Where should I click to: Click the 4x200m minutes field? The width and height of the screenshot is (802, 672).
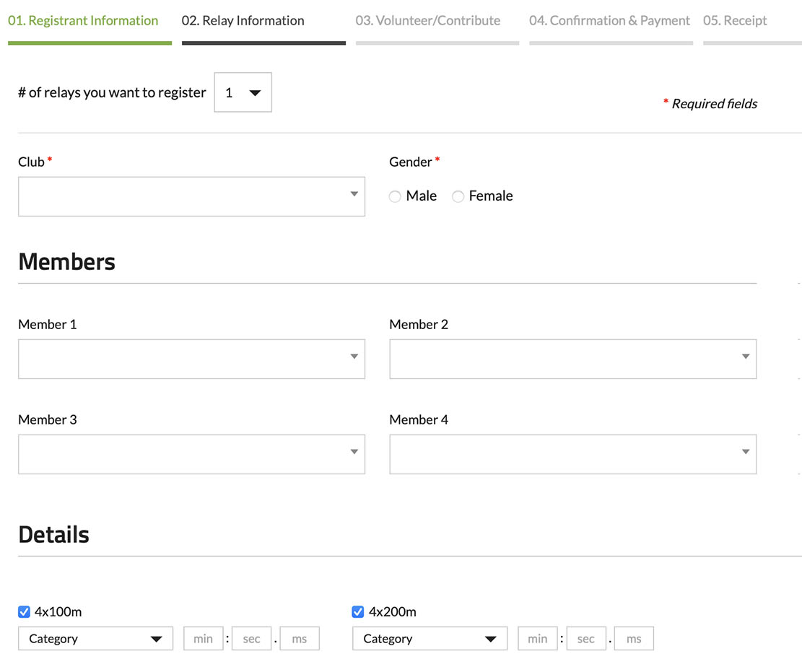(537, 639)
